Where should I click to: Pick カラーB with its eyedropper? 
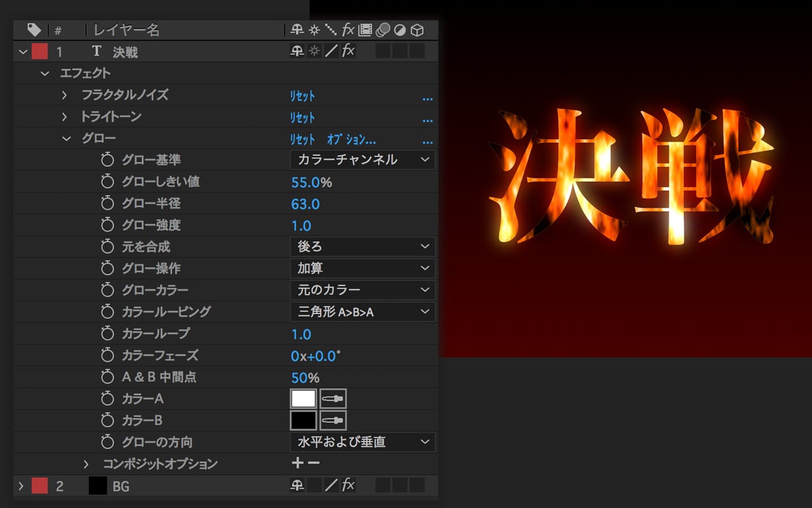(333, 420)
